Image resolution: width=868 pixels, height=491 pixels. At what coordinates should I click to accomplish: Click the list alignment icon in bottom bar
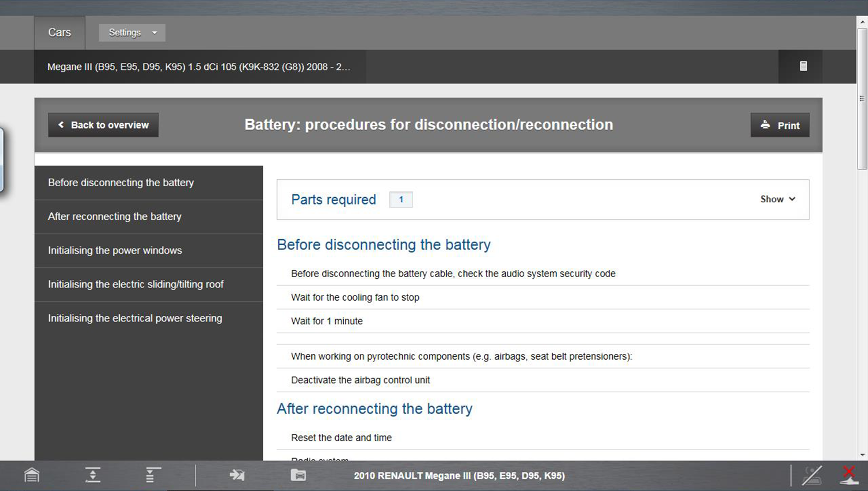point(153,475)
